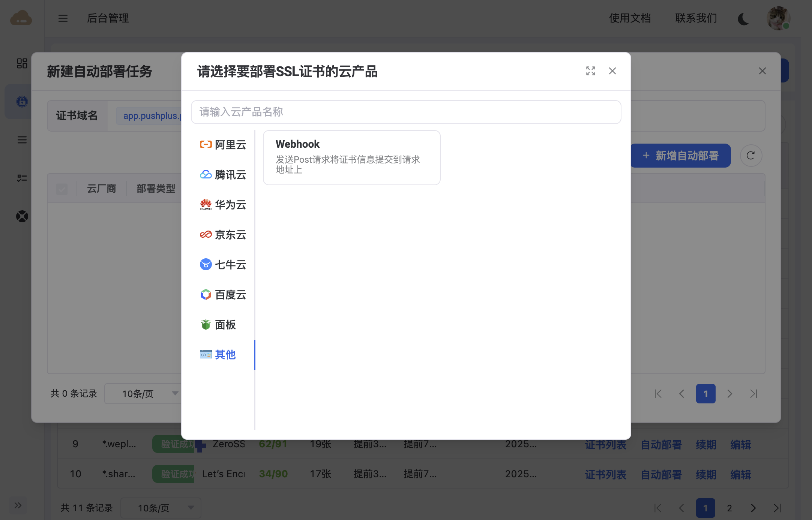812x520 pixels.
Task: Click the cloud product name search field
Action: tap(406, 112)
